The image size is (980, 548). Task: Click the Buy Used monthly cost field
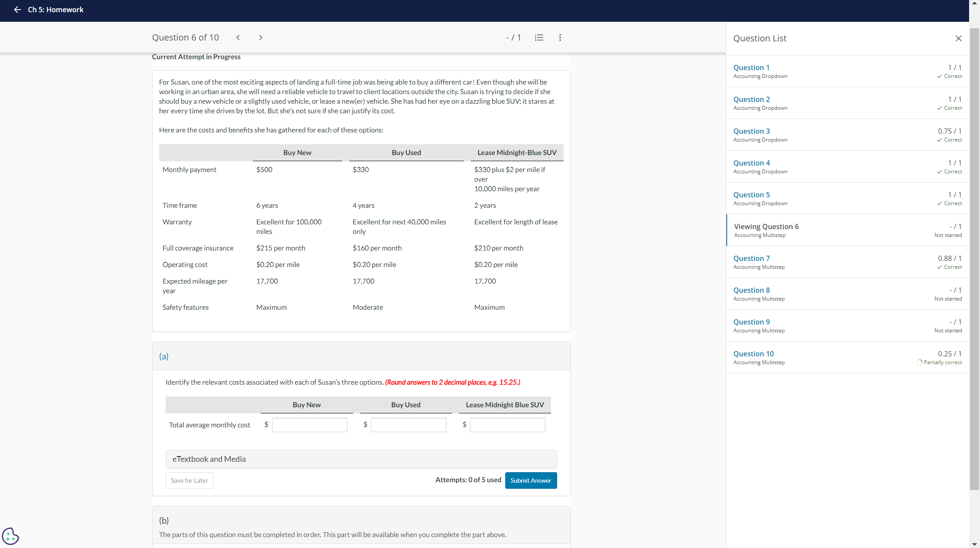pyautogui.click(x=408, y=425)
